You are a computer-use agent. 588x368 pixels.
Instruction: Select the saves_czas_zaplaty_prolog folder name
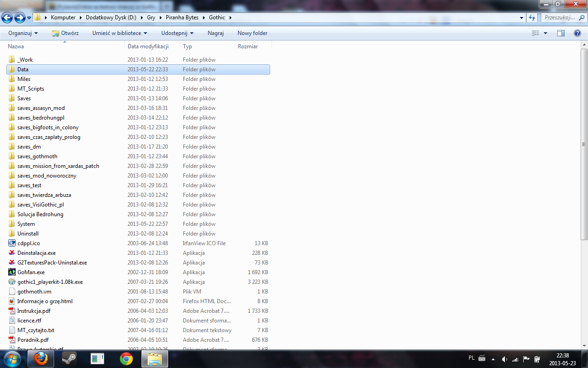49,137
